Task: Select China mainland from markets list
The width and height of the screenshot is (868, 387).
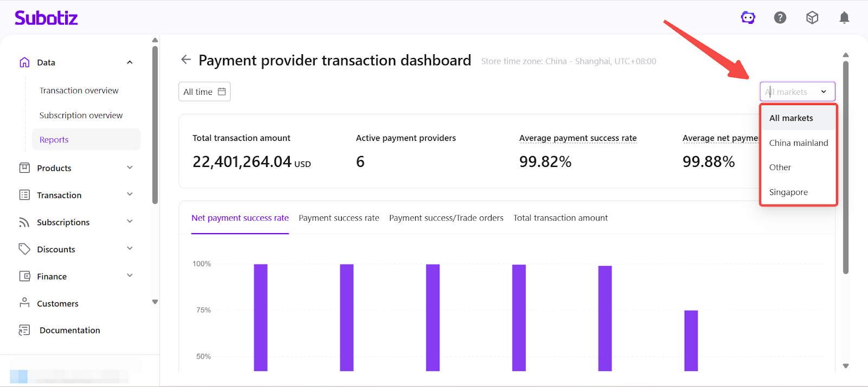Action: 798,143
